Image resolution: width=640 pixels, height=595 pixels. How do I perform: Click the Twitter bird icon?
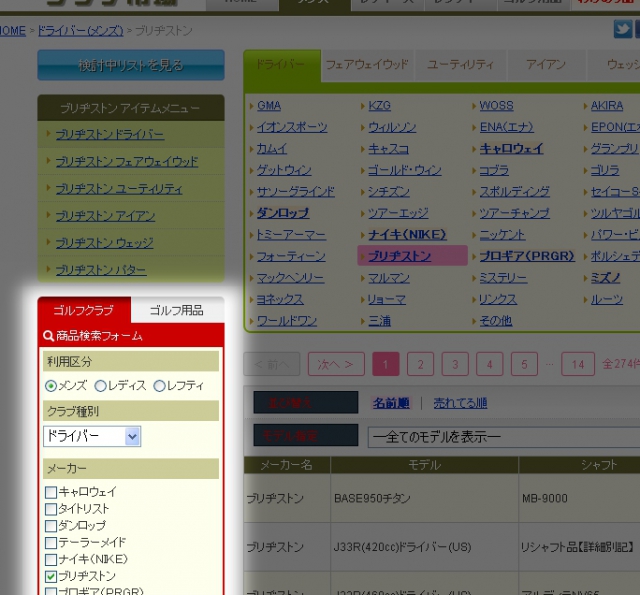click(x=622, y=29)
